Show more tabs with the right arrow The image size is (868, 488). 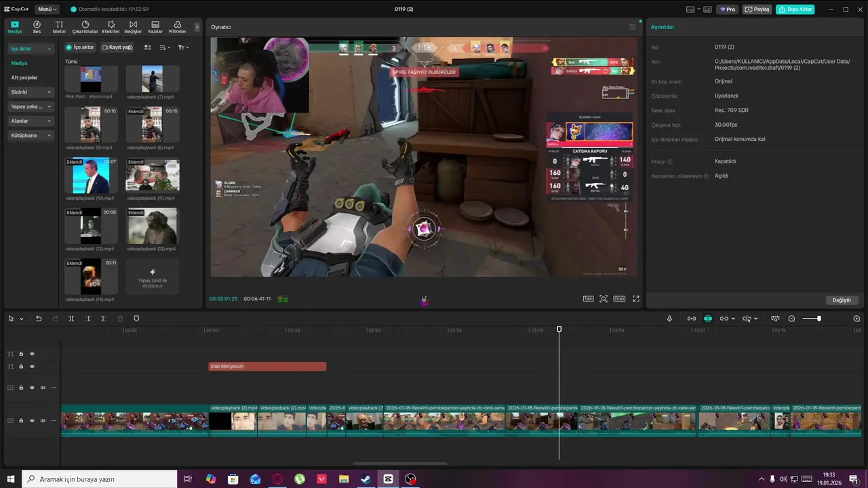[197, 27]
